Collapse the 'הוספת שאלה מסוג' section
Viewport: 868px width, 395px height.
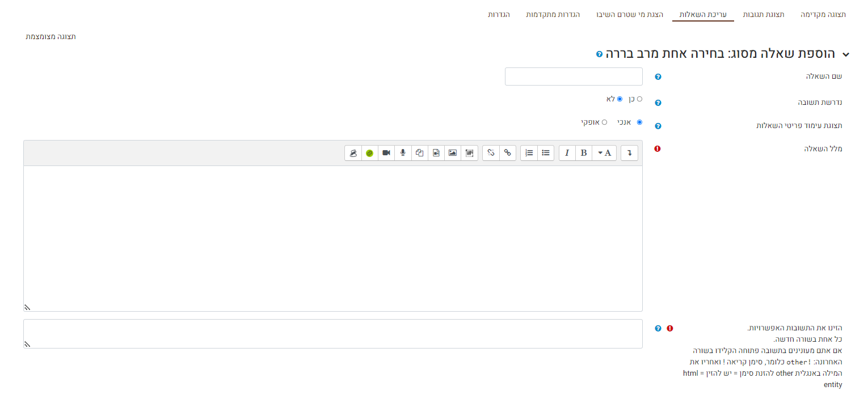[x=846, y=54]
